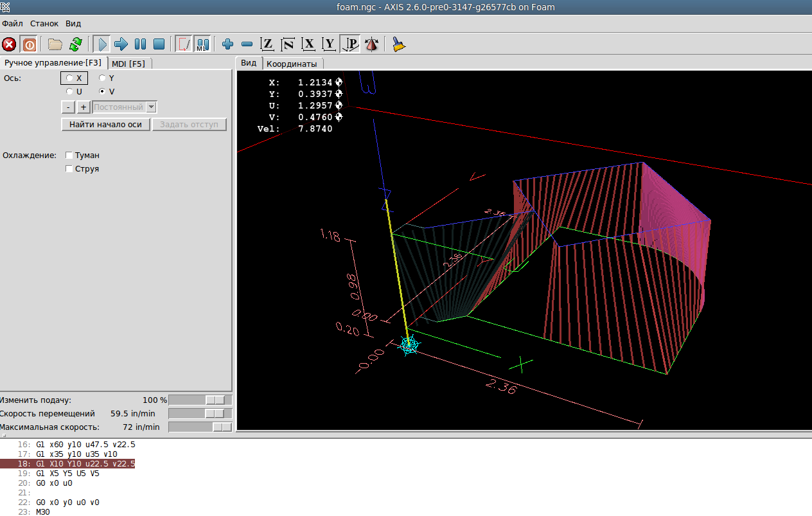Toggle the machine power icon

coord(29,44)
